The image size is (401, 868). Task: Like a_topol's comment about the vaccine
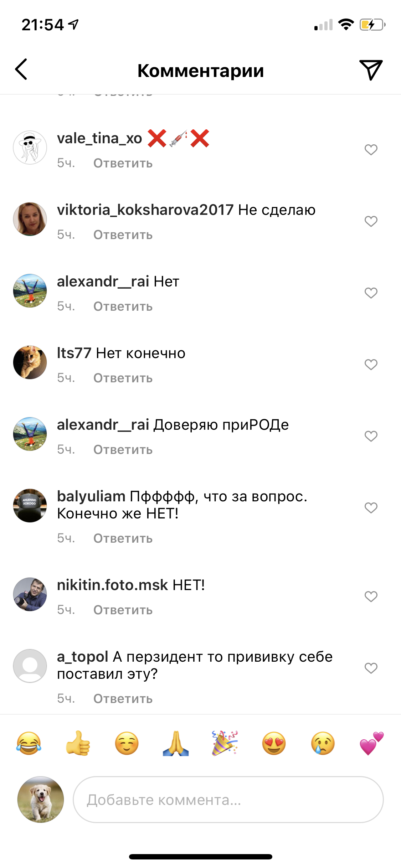pos(371,668)
